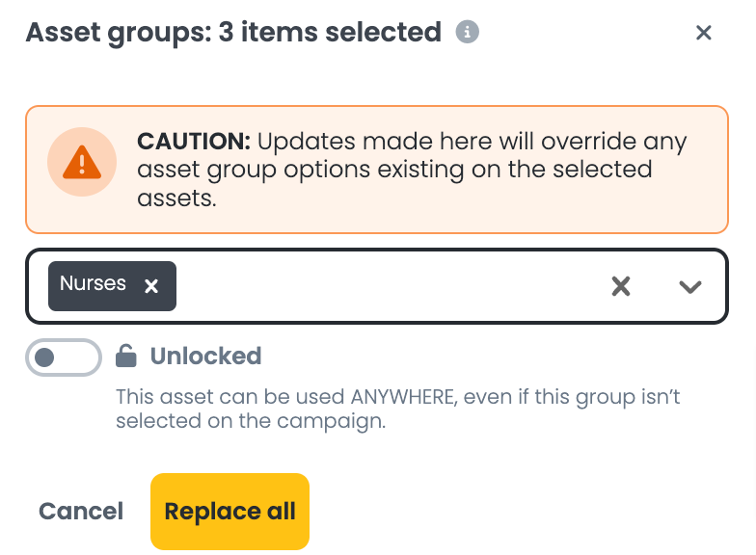Screen dimensions: 756x555
Task: Expand the asset groups dropdown chevron
Action: (690, 287)
